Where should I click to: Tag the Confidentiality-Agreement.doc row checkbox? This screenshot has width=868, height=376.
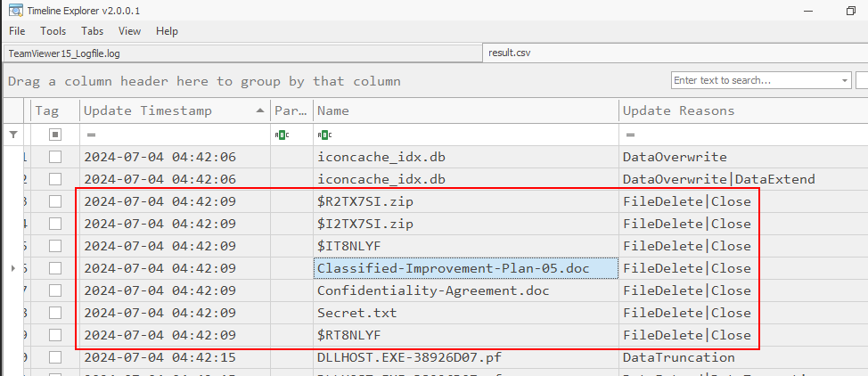click(x=55, y=290)
